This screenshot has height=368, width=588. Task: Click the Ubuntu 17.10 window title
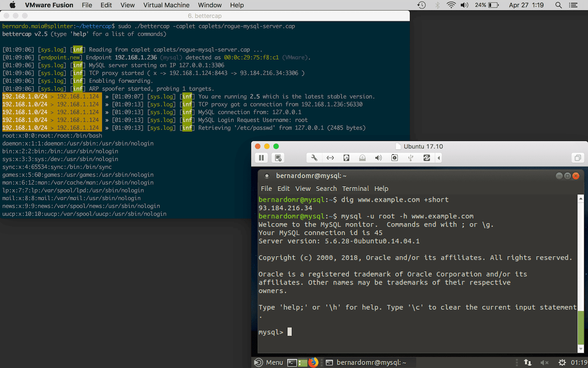423,146
